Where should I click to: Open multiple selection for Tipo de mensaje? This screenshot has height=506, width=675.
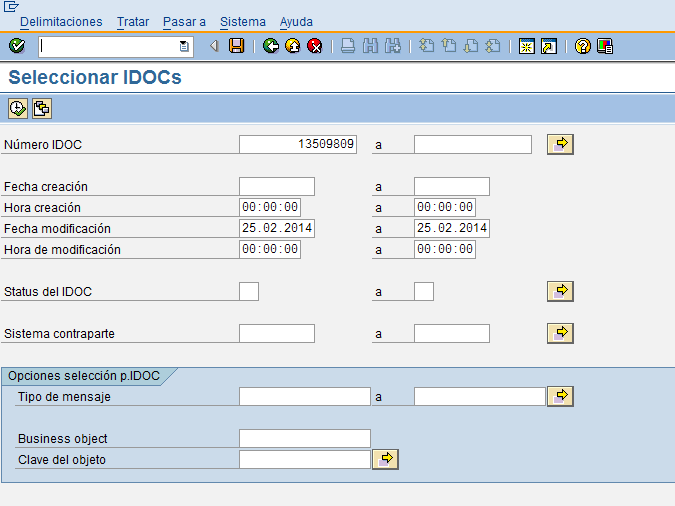tap(560, 396)
